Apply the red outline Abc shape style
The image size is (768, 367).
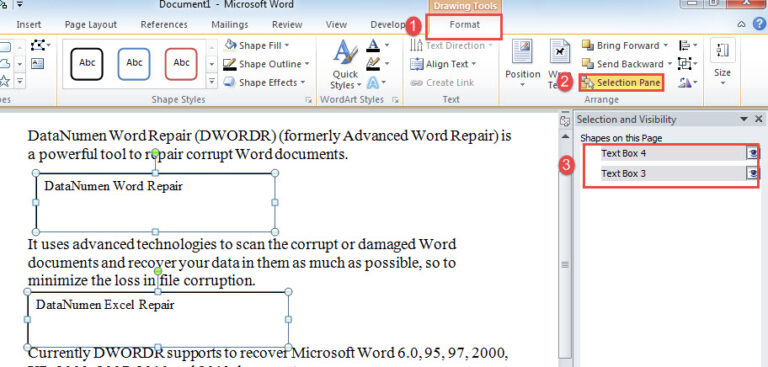pos(181,64)
